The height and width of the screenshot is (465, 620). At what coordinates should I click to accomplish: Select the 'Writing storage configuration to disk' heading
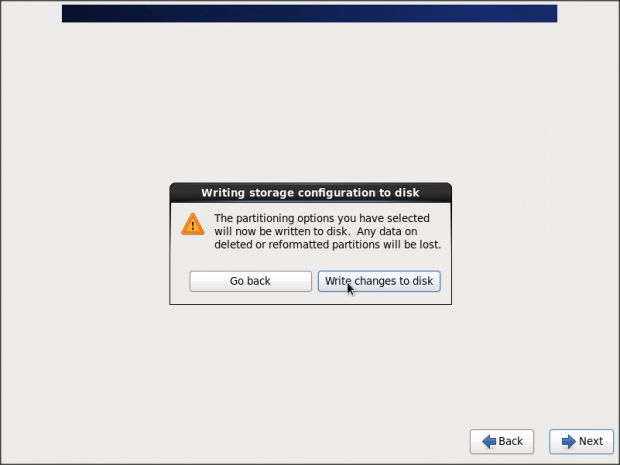click(310, 192)
